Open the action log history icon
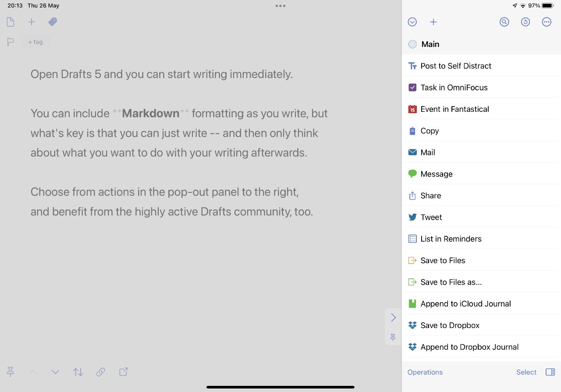This screenshot has height=392, width=561. [x=525, y=22]
